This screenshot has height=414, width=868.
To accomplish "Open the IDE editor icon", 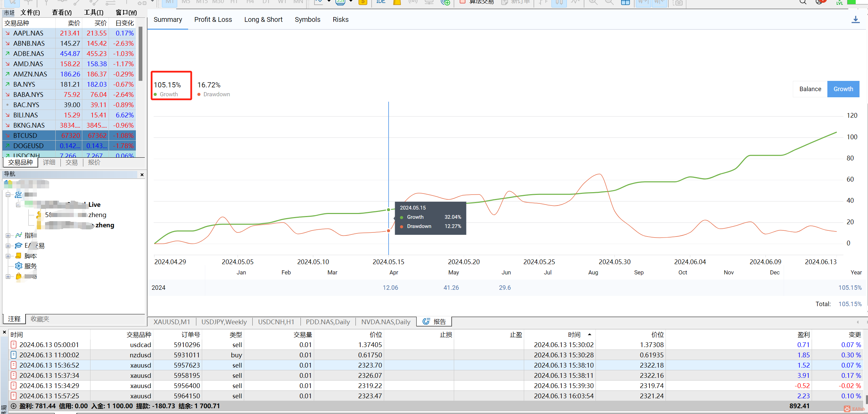I will click(x=380, y=2).
